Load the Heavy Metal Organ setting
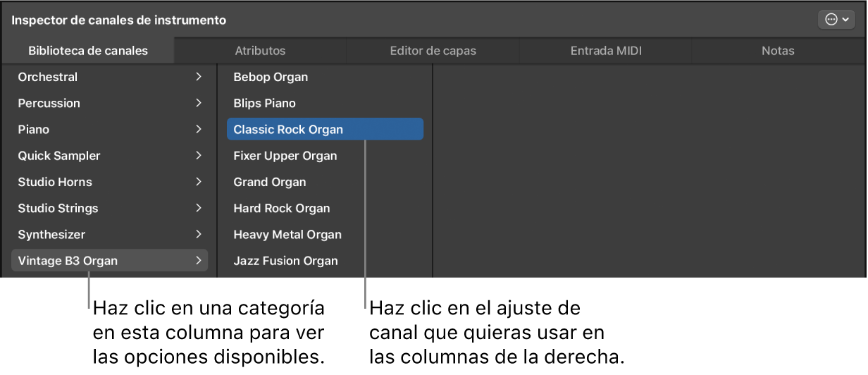This screenshot has height=375, width=868. [x=287, y=235]
